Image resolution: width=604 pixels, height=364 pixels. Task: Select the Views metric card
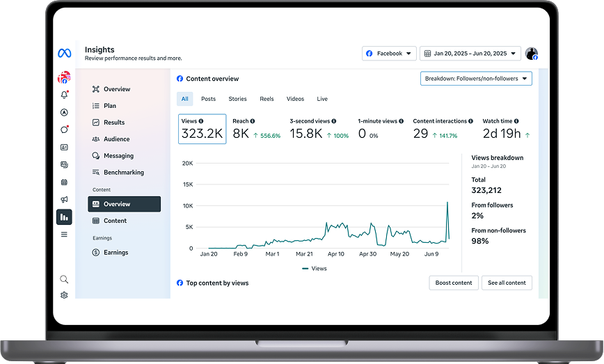[x=202, y=129]
